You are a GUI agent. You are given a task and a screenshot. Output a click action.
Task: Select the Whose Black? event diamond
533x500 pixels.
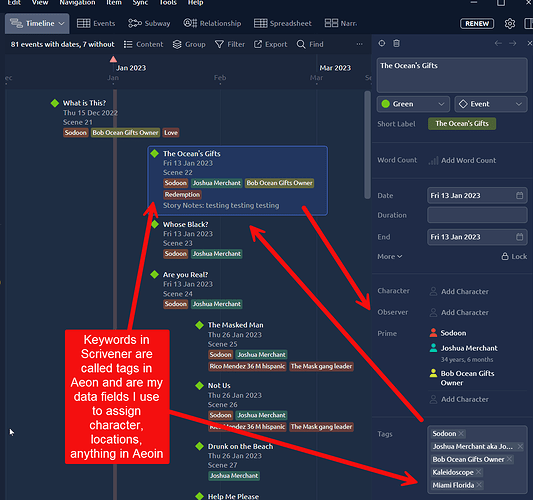155,224
